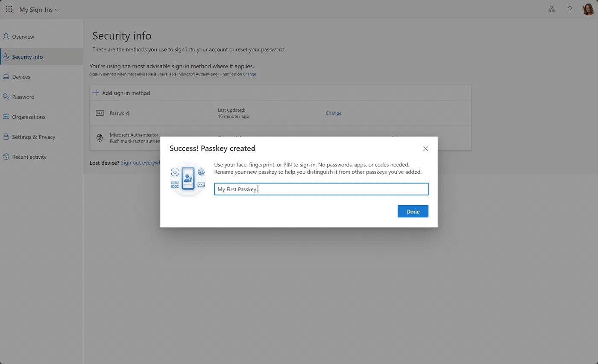Click Change link for default sign-in method
This screenshot has height=364, width=598.
[x=249, y=74]
